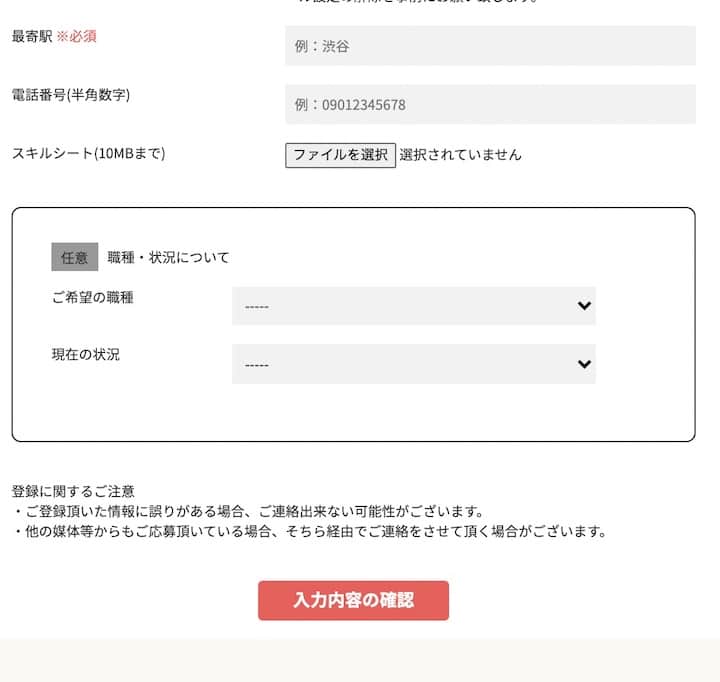
Task: Submit with the 入力内容の確認 button
Action: pyautogui.click(x=353, y=600)
